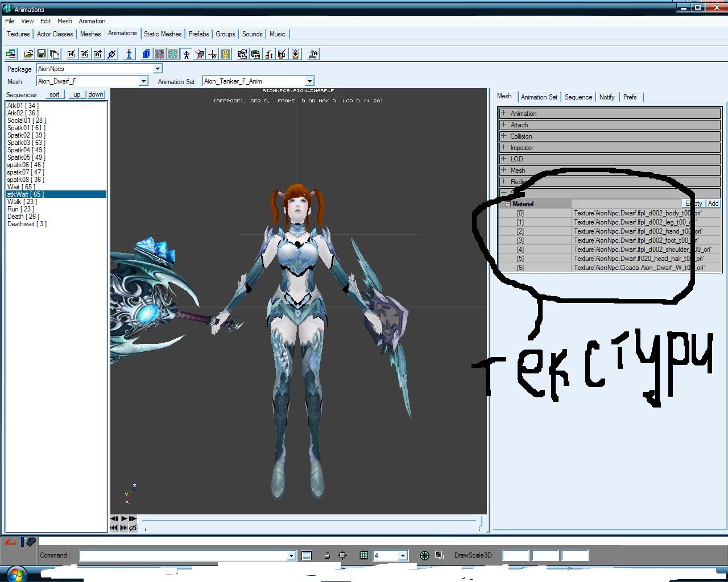Click the up button above sequences
The width and height of the screenshot is (728, 582).
pos(77,94)
